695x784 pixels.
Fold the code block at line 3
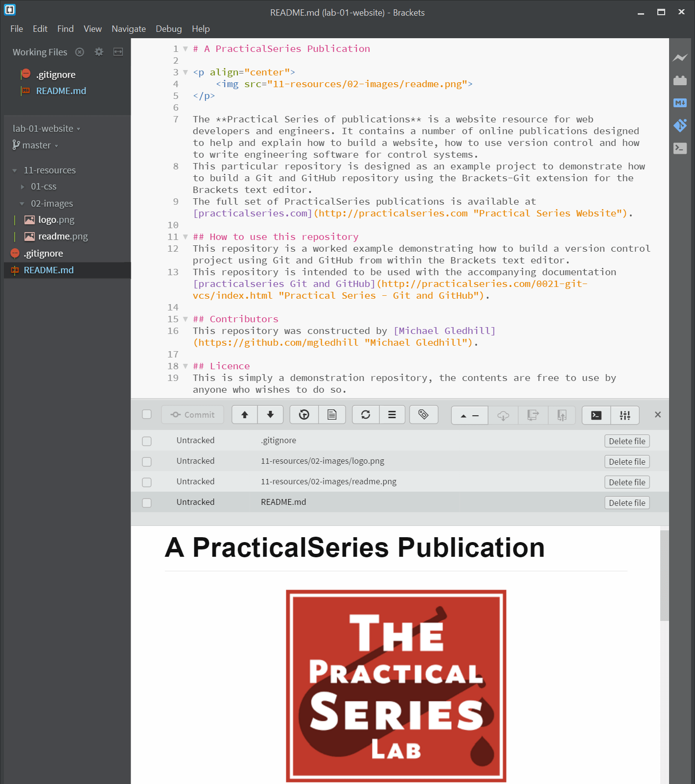pos(185,72)
